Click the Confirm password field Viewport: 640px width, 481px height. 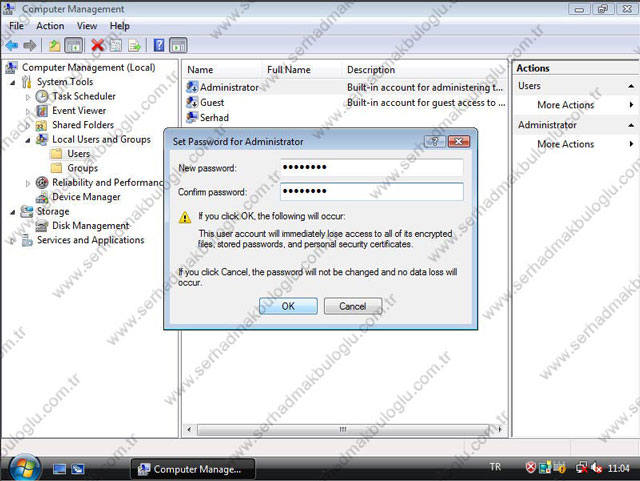tap(371, 191)
